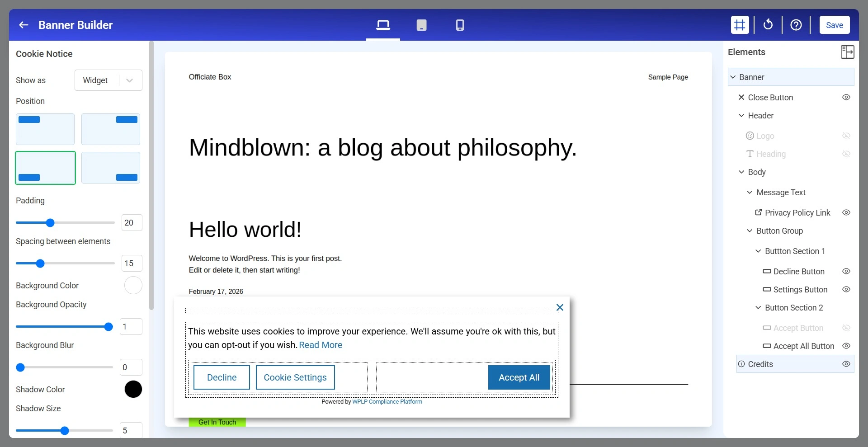Click the Get In Touch button
The height and width of the screenshot is (447, 868).
coord(217,422)
